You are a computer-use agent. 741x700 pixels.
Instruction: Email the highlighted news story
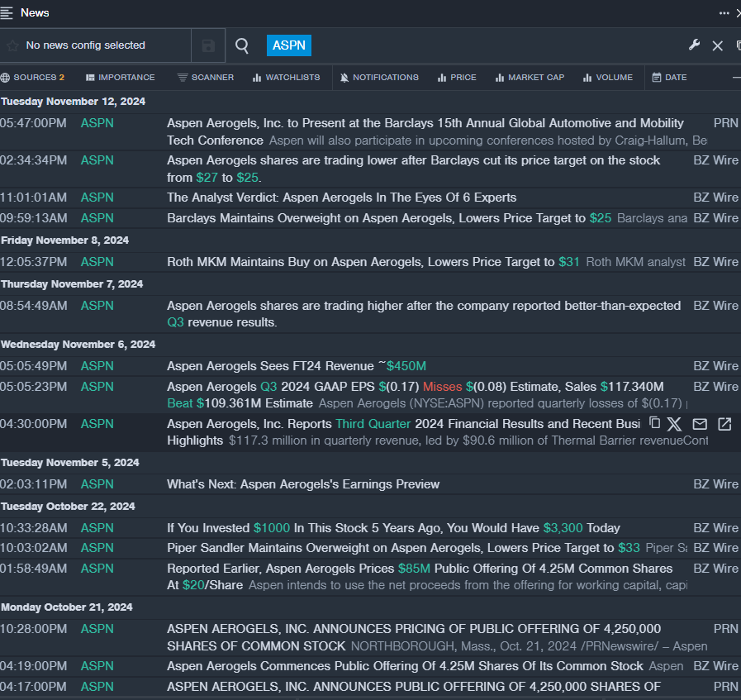700,424
